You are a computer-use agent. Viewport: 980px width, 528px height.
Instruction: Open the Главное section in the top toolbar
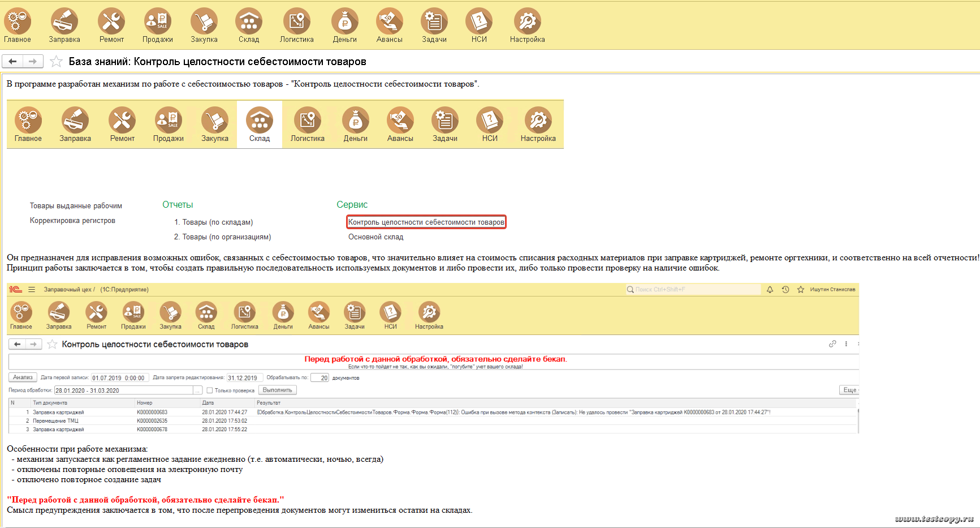18,25
